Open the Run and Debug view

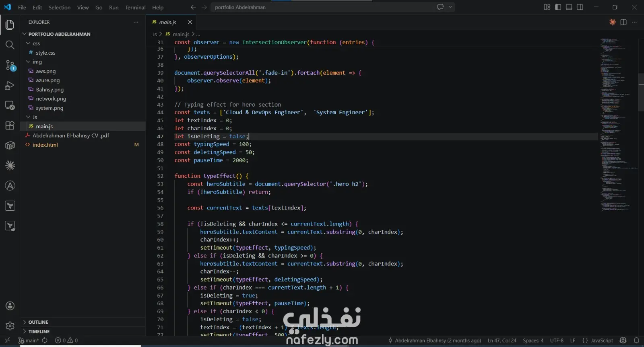[x=10, y=85]
